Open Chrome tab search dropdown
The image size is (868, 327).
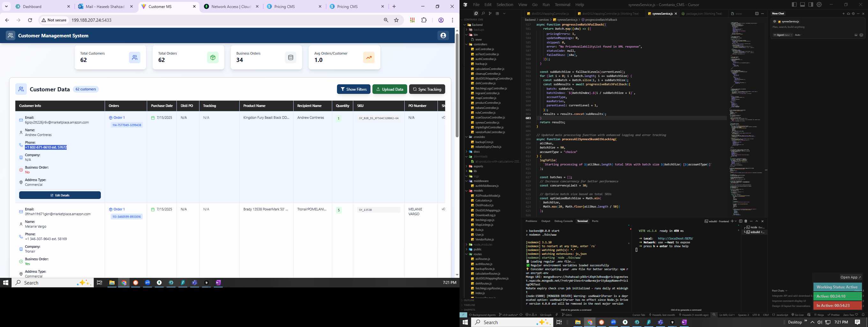[6, 6]
